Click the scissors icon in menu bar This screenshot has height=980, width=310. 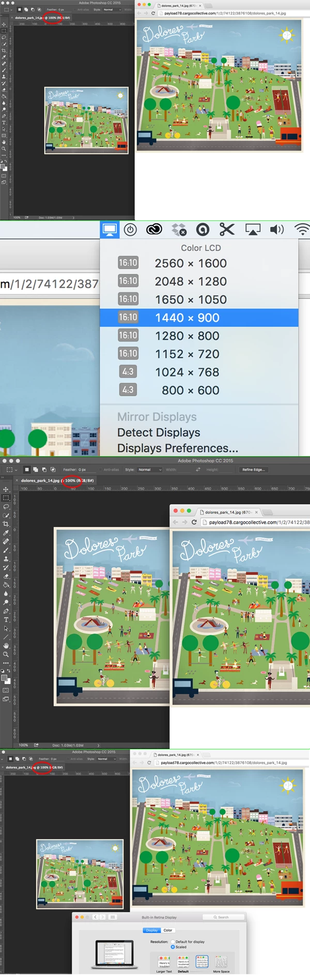click(x=227, y=229)
